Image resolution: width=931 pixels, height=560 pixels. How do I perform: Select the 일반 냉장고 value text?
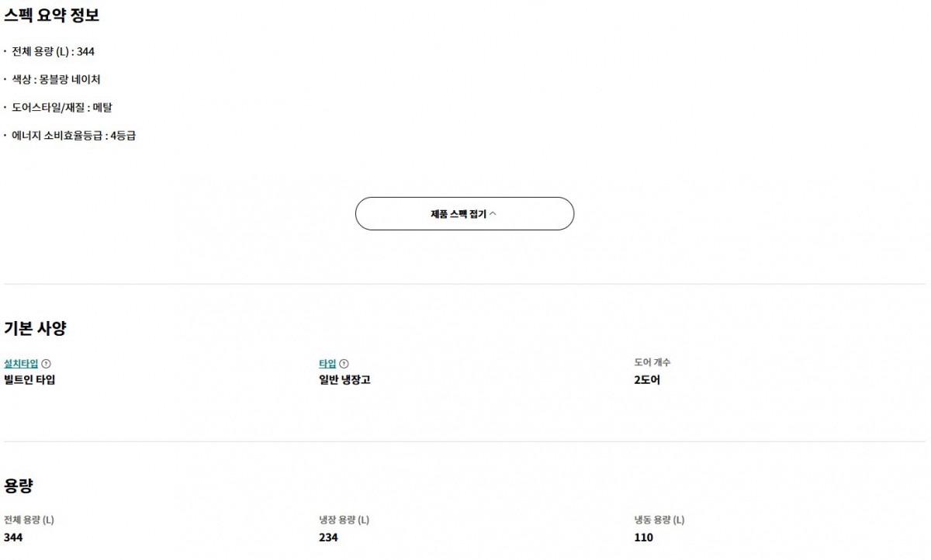[x=344, y=380]
